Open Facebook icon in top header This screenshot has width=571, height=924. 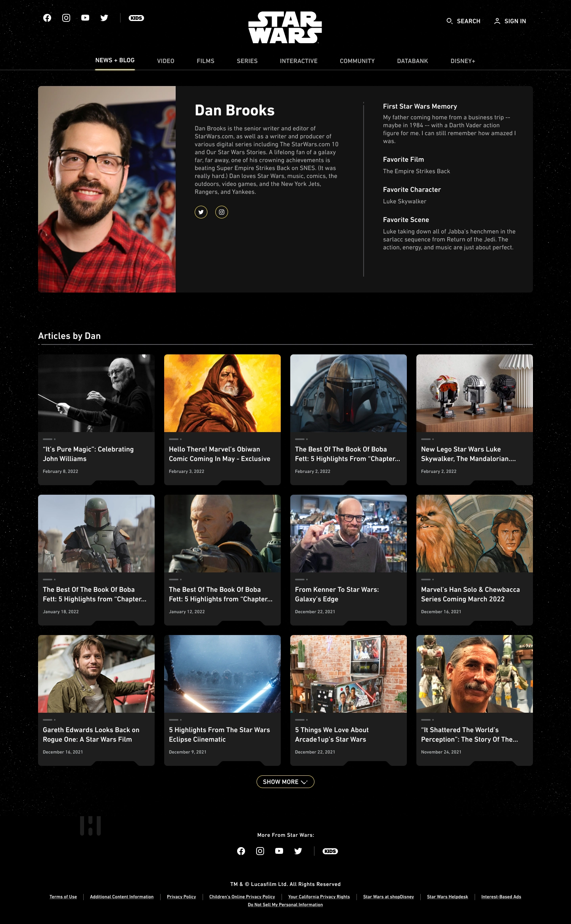tap(47, 18)
